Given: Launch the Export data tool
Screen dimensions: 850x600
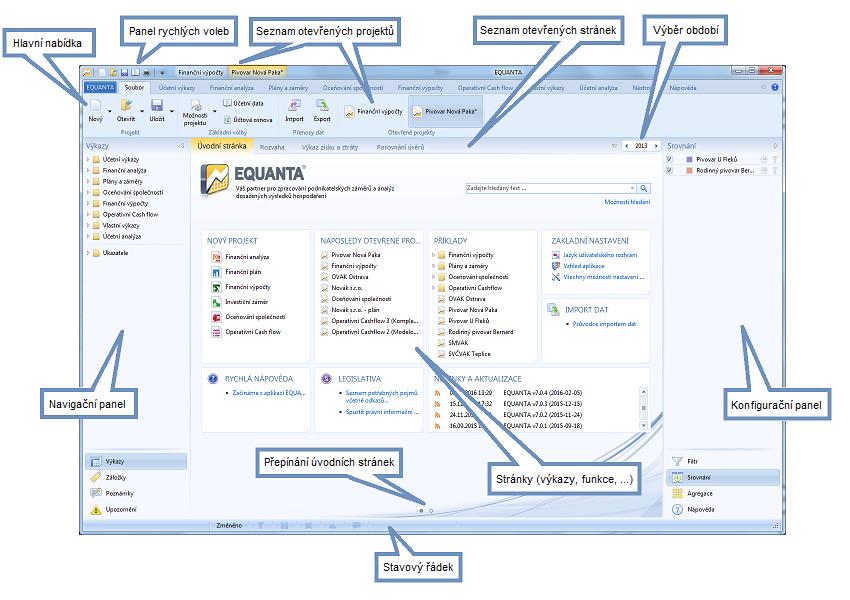Looking at the screenshot, I should (x=322, y=110).
